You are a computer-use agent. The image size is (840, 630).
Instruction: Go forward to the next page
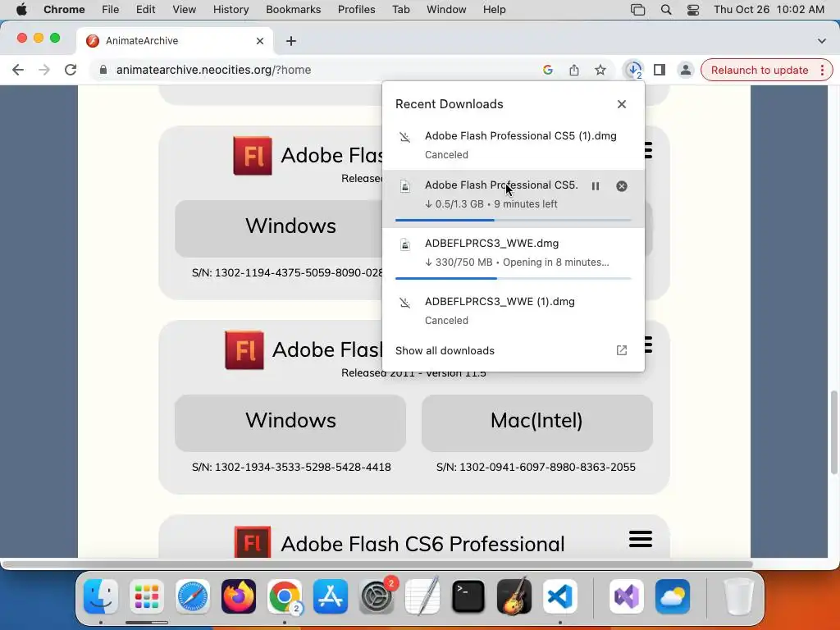(44, 70)
